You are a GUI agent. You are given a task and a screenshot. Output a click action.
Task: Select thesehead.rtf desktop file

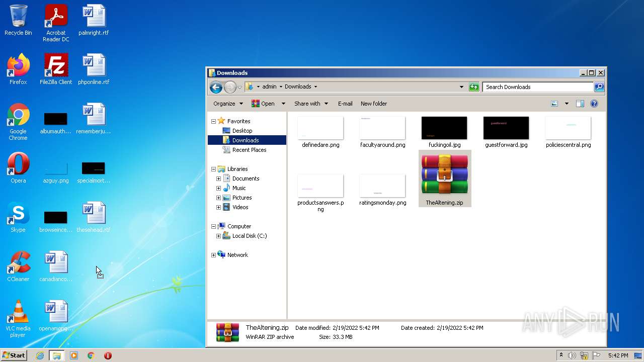pos(94,217)
